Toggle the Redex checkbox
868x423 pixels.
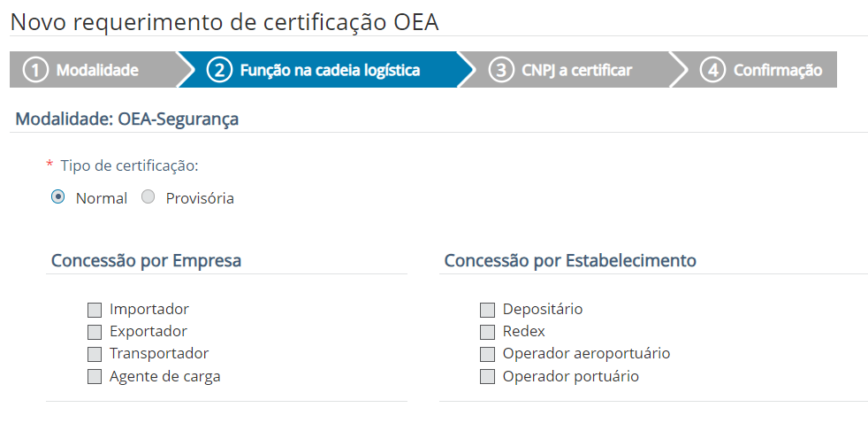(x=487, y=332)
